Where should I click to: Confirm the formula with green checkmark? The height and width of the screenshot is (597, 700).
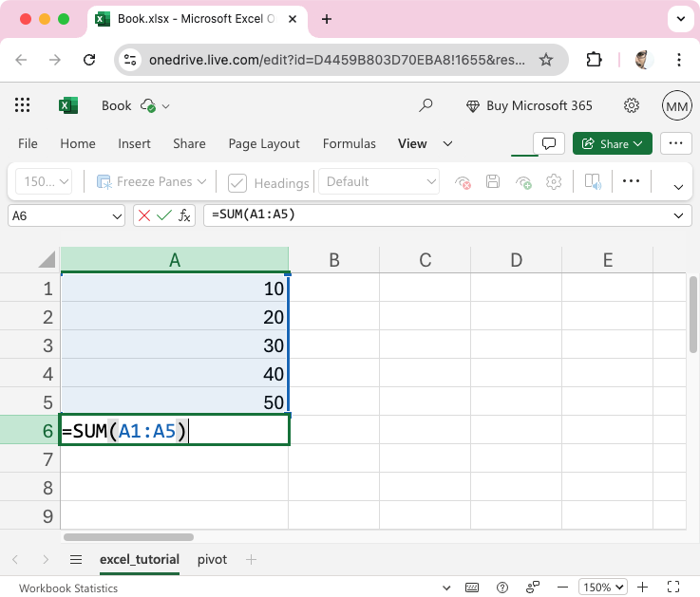(163, 216)
